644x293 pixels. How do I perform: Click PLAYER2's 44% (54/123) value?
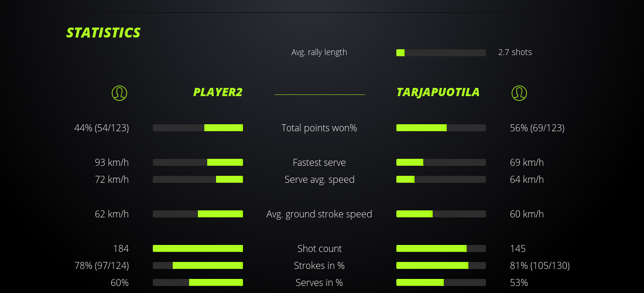click(102, 128)
